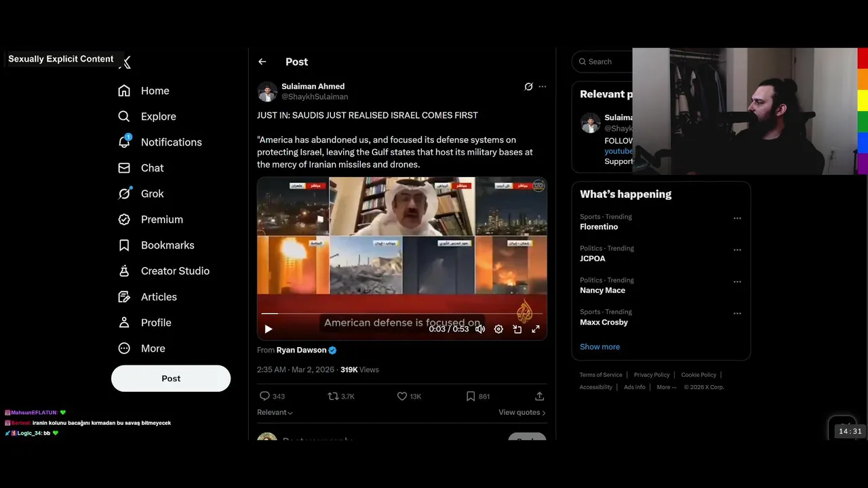Open the post's three-dot options menu
This screenshot has height=488, width=868.
[542, 87]
